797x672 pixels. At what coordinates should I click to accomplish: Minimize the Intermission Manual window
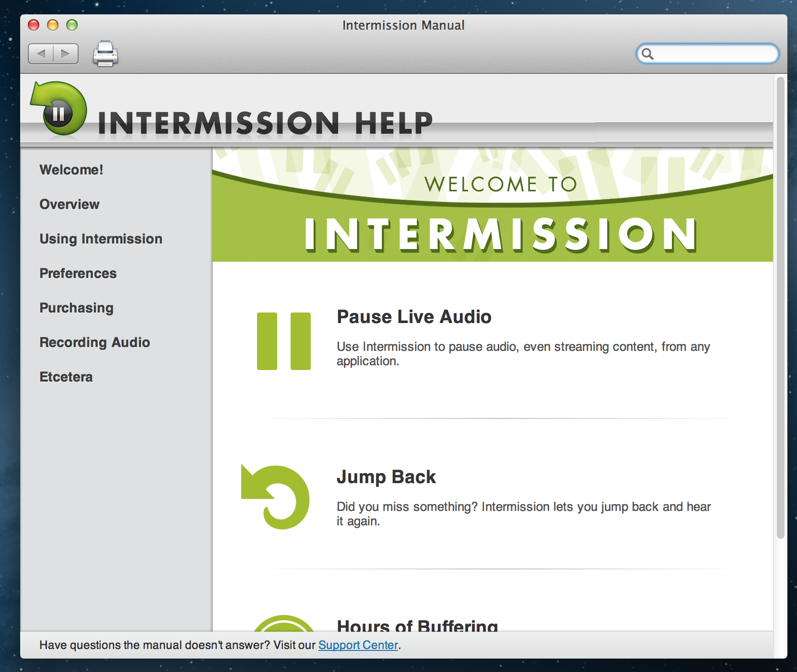click(x=53, y=25)
